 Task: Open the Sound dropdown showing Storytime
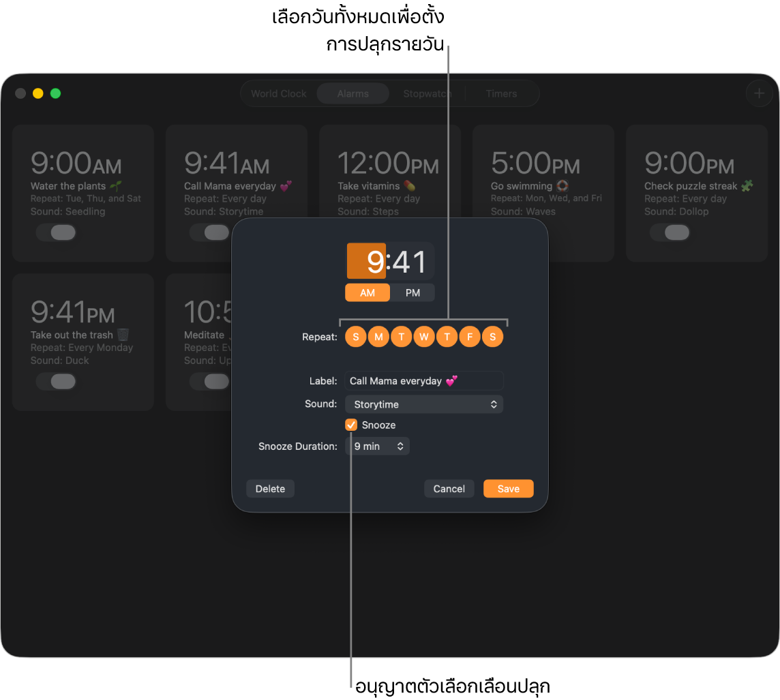pos(424,404)
